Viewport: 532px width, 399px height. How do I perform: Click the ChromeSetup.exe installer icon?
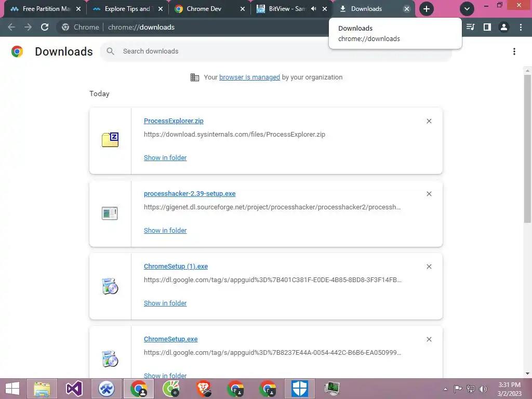click(x=110, y=359)
